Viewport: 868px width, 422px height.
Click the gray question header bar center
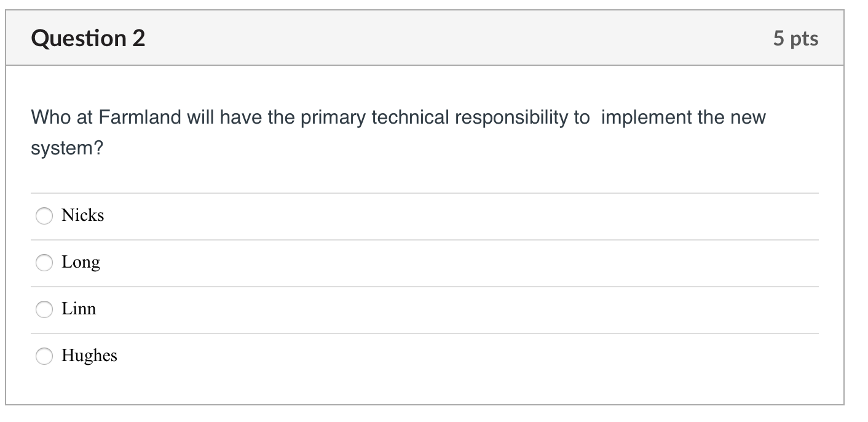click(x=425, y=39)
